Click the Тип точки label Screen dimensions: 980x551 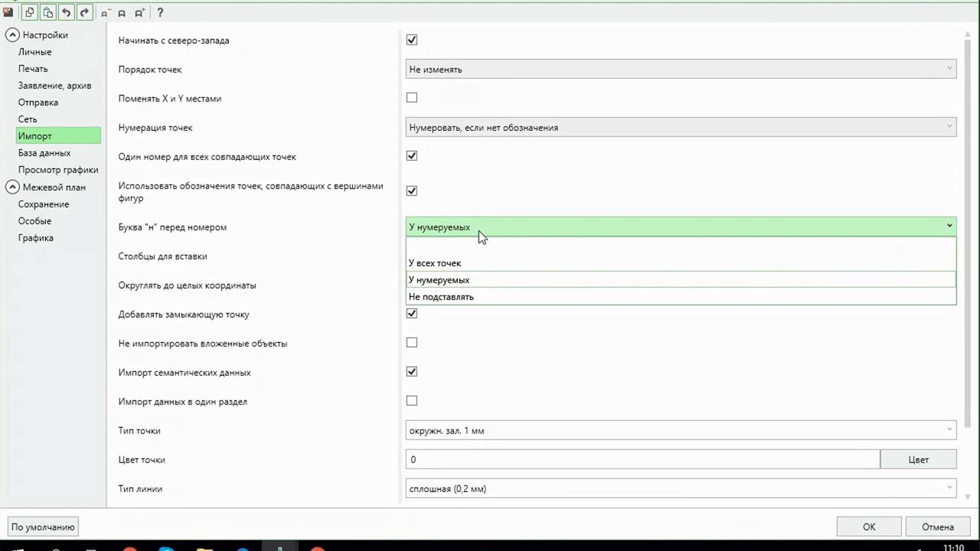click(139, 431)
